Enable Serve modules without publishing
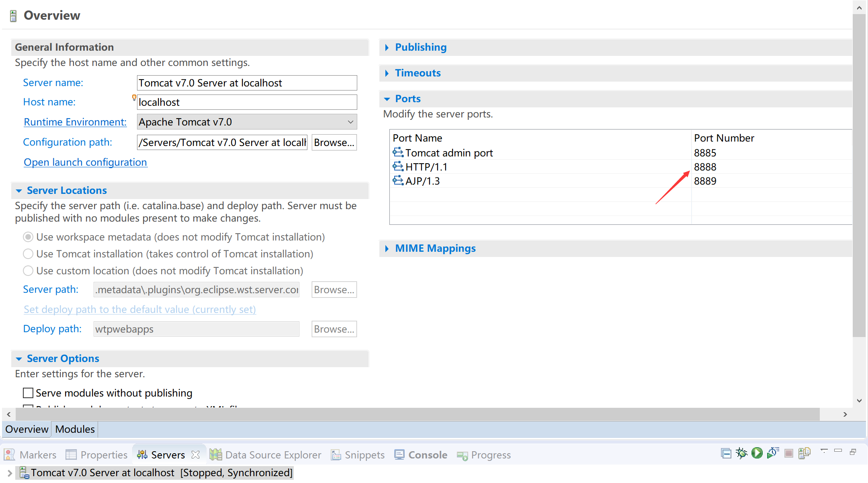Image resolution: width=868 pixels, height=483 pixels. (28, 393)
